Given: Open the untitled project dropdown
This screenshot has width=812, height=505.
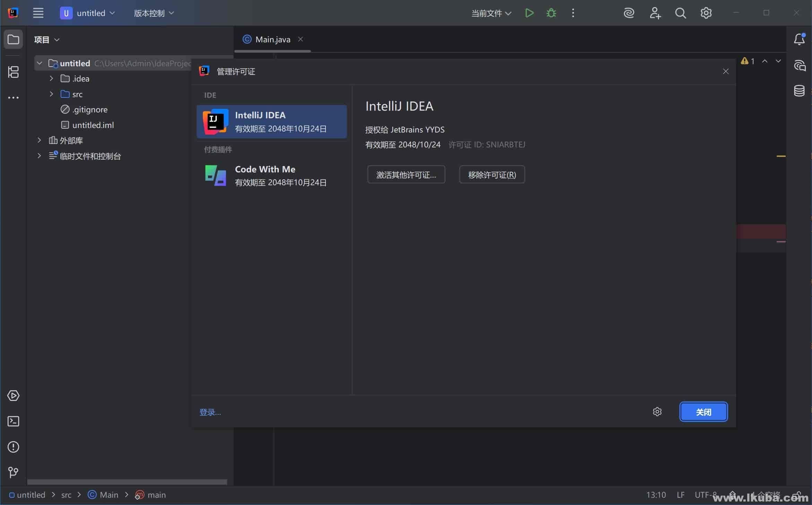Looking at the screenshot, I should pyautogui.click(x=87, y=13).
